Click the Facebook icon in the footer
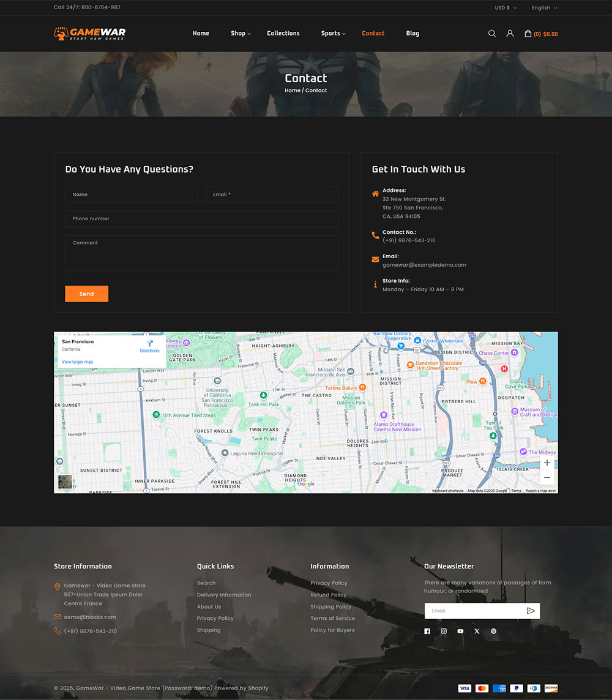 tap(427, 631)
